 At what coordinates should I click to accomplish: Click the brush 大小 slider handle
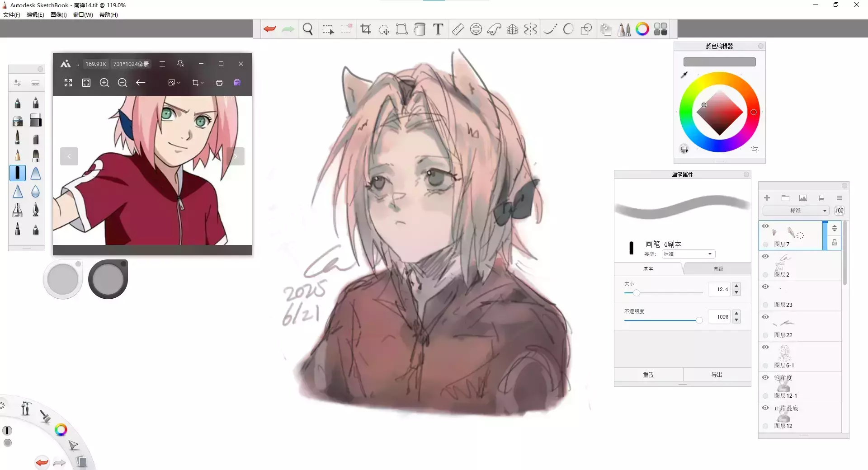click(x=637, y=293)
